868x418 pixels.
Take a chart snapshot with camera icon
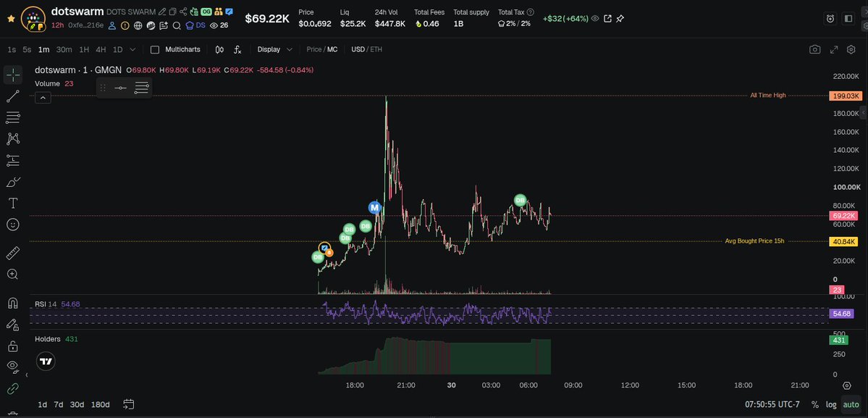815,49
